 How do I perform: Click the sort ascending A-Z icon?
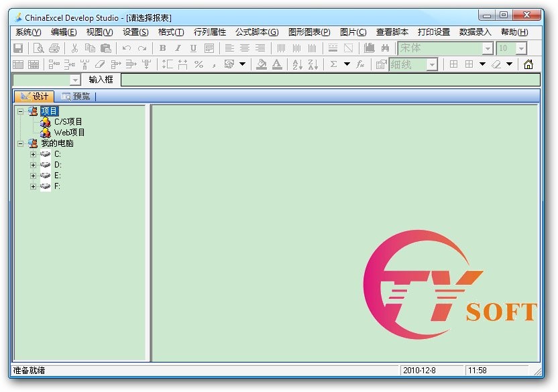tap(297, 64)
